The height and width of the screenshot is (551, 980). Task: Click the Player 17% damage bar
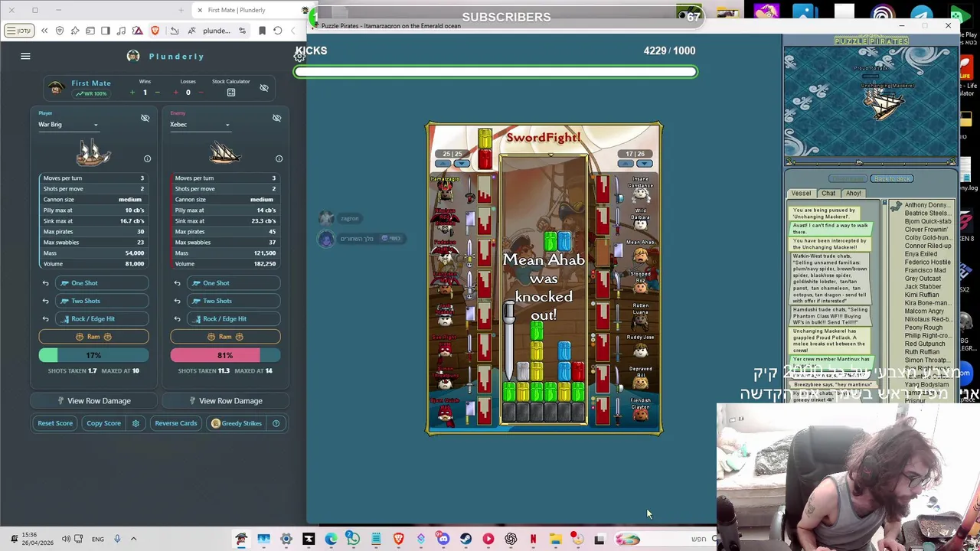(x=93, y=355)
